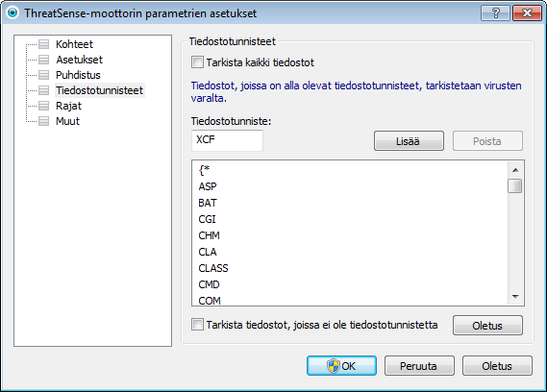Click the extension list scroll up arrow

pyautogui.click(x=515, y=170)
